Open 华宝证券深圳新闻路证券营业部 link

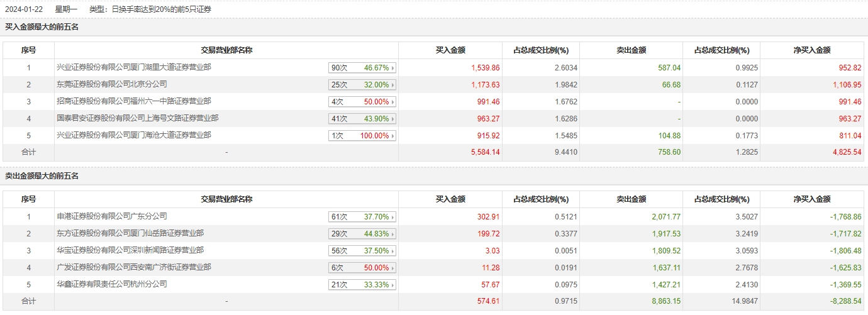point(130,250)
